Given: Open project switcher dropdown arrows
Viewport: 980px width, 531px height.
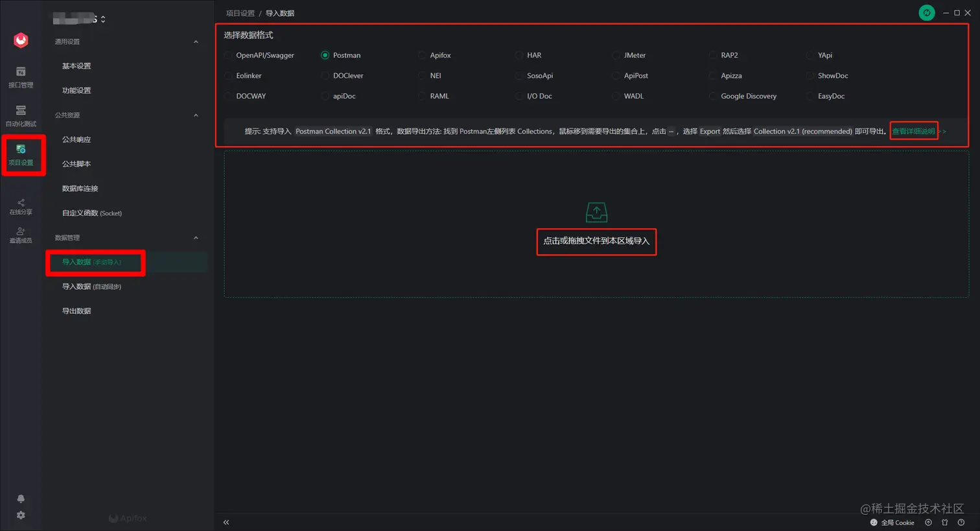Looking at the screenshot, I should tap(103, 19).
